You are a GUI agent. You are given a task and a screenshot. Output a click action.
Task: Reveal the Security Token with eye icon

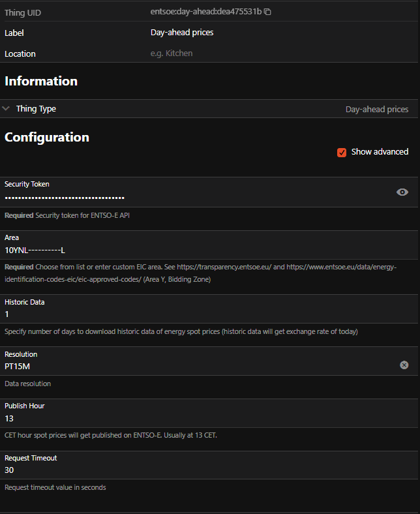[402, 192]
